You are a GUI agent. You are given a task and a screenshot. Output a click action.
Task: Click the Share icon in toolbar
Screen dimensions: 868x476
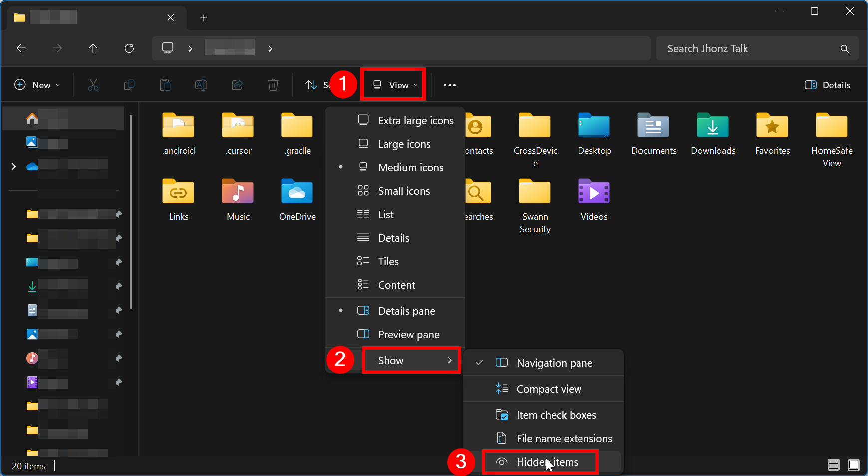pos(237,85)
